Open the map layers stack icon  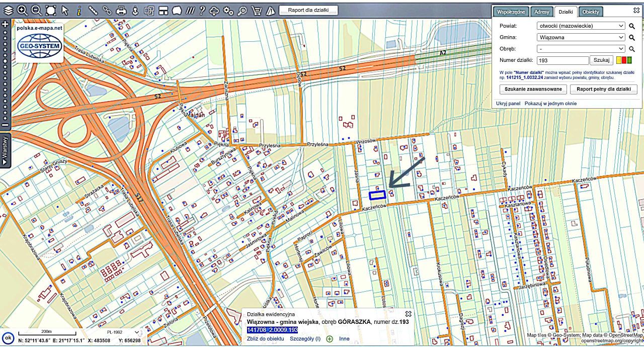[x=9, y=10]
